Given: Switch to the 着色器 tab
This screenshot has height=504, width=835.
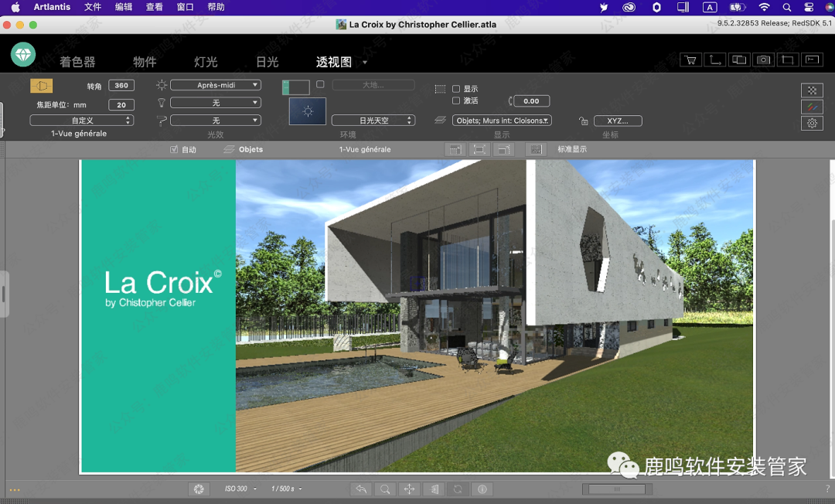Looking at the screenshot, I should coord(77,62).
